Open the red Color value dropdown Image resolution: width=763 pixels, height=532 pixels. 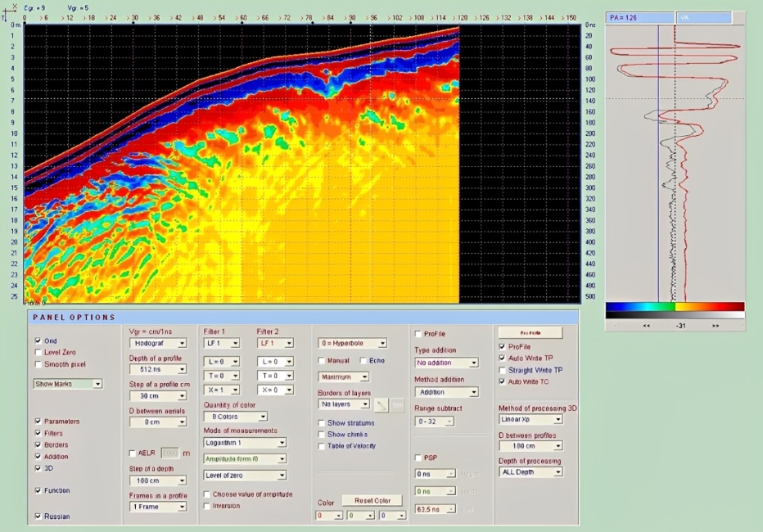(329, 516)
